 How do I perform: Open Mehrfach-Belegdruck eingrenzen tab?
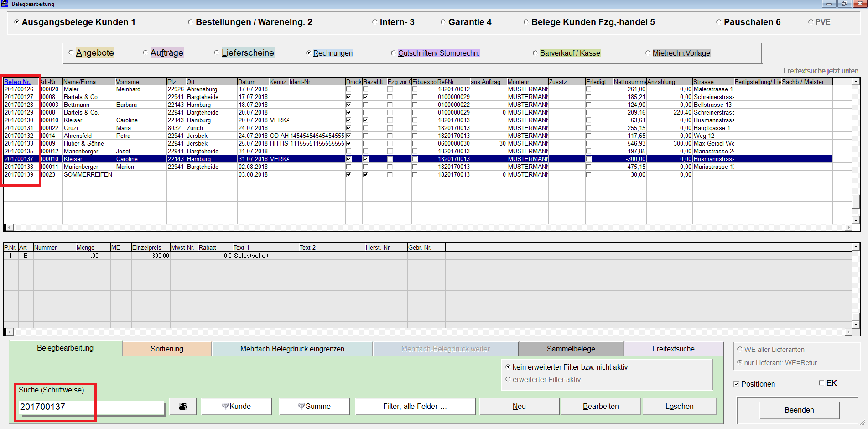[x=292, y=349]
